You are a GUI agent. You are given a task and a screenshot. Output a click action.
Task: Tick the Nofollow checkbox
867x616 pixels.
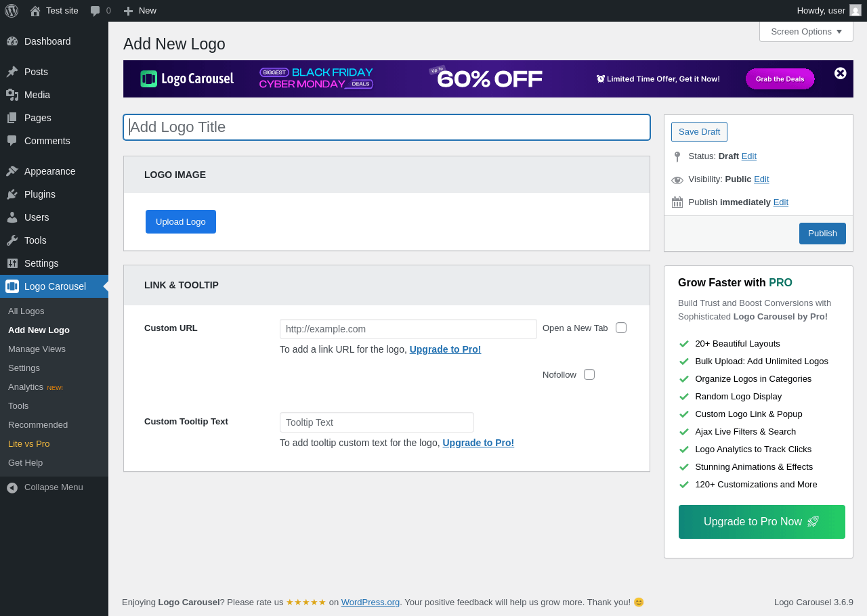coord(589,374)
